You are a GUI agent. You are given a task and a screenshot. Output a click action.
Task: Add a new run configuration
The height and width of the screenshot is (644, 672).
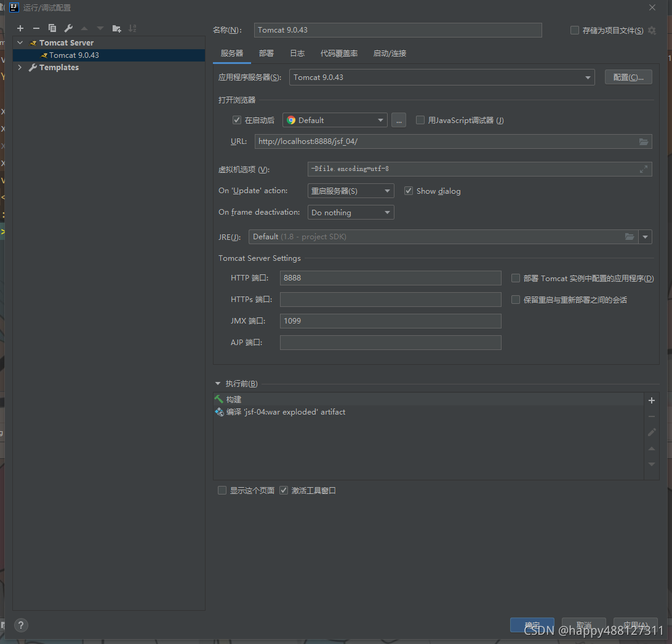pos(20,28)
